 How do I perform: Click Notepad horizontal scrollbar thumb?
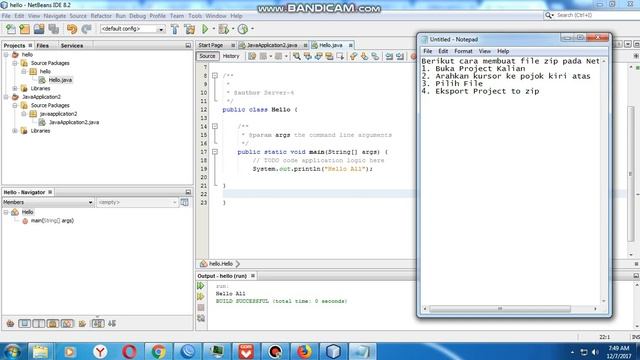pos(500,309)
